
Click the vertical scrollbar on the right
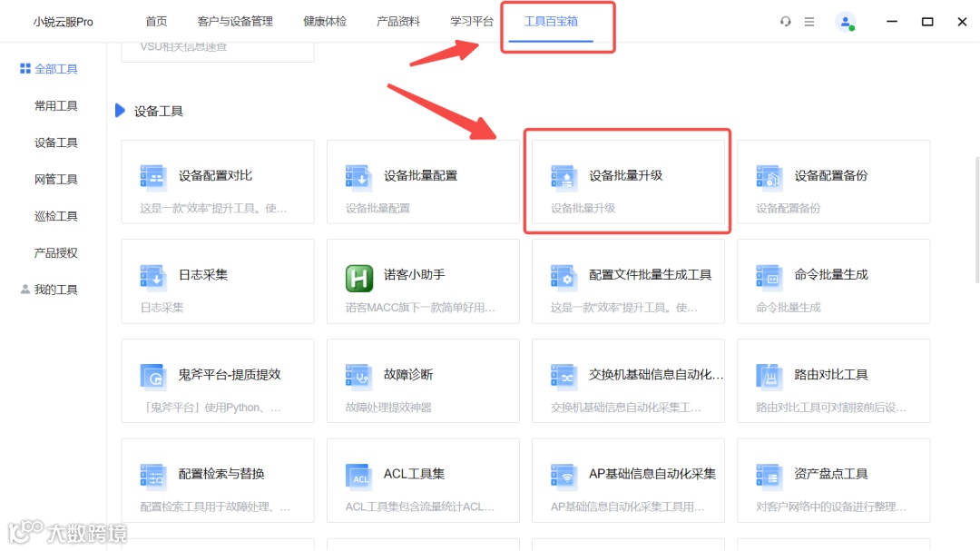pyautogui.click(x=976, y=219)
